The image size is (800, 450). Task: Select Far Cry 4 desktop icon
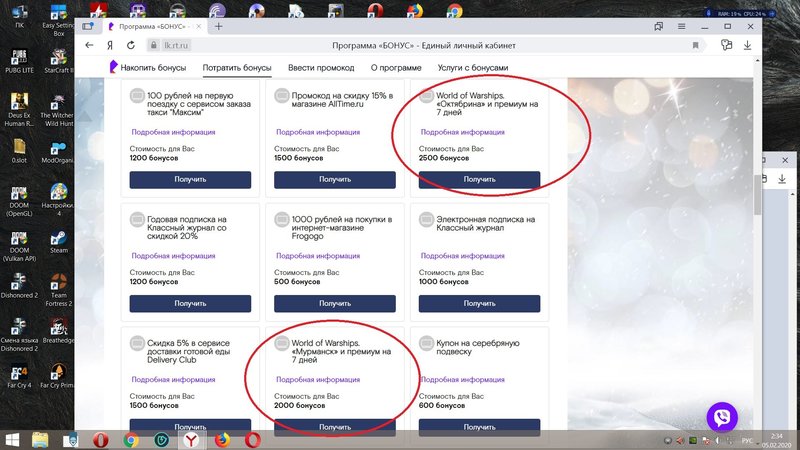point(19,377)
